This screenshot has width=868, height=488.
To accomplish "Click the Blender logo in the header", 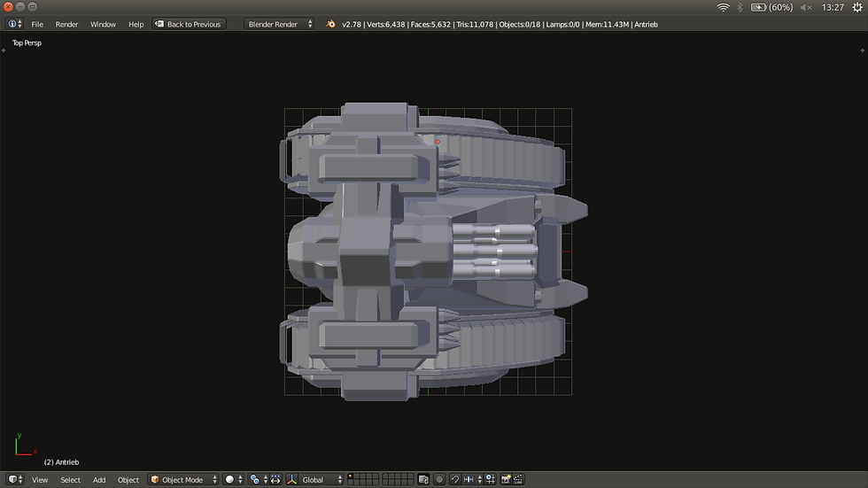I will click(330, 24).
